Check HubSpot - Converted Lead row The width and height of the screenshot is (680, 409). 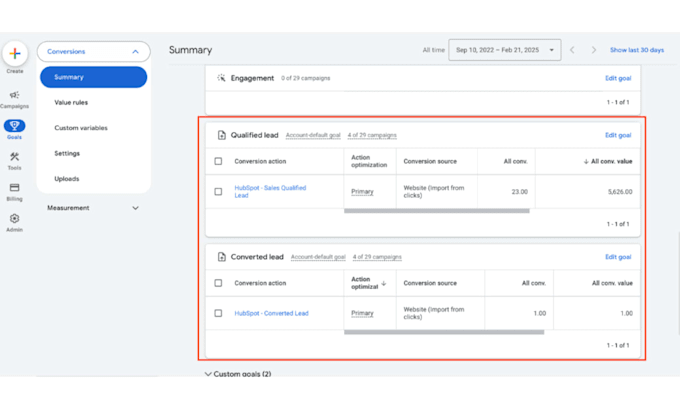point(218,313)
